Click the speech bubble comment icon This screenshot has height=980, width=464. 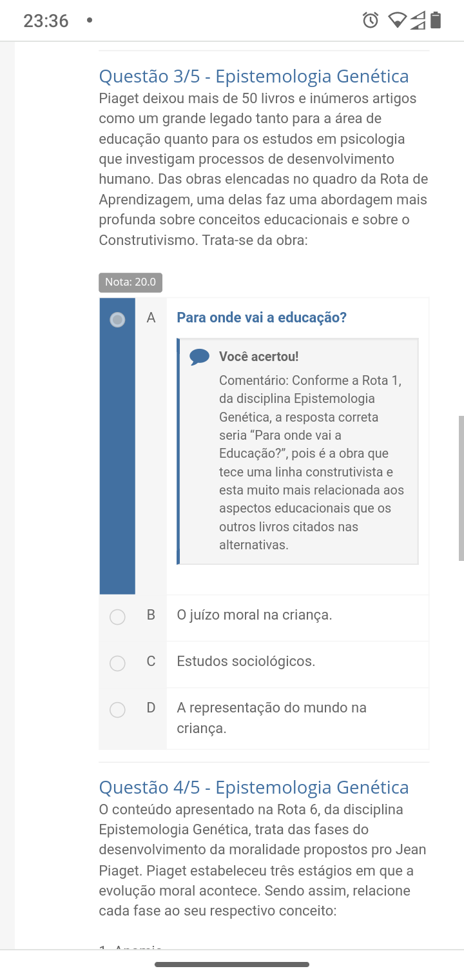click(x=200, y=357)
